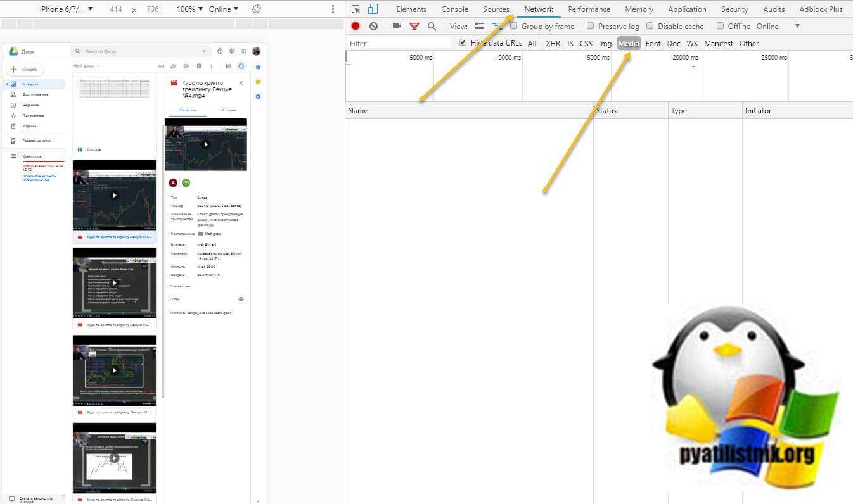The width and height of the screenshot is (853, 504).
Task: Click the clear network log icon
Action: pos(373,27)
